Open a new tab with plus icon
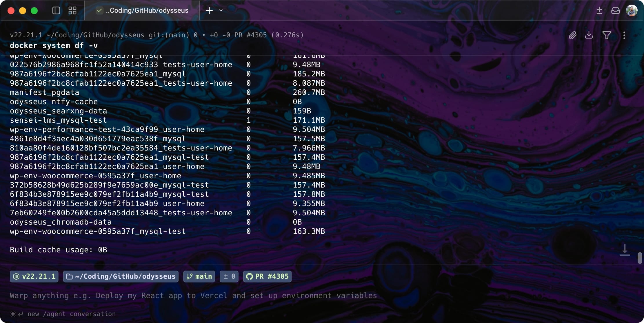The width and height of the screenshot is (644, 323). (209, 10)
